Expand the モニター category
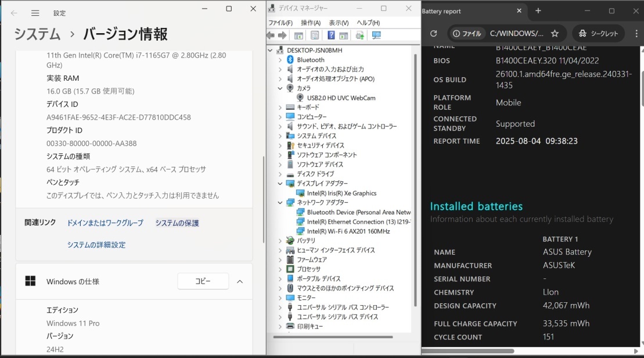This screenshot has height=358, width=644. pos(280,298)
